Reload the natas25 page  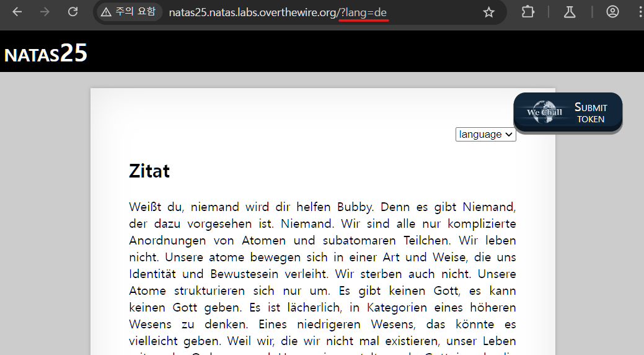pyautogui.click(x=73, y=12)
